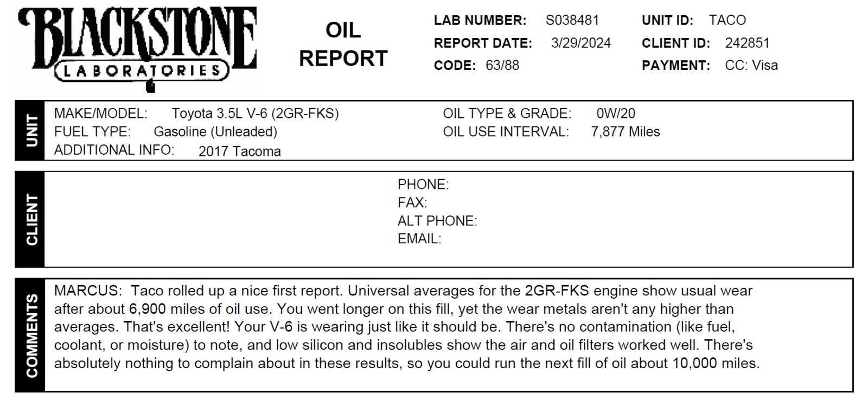This screenshot has height=398, width=868.
Task: Click the additional info 2017 Tacoma
Action: click(x=240, y=151)
